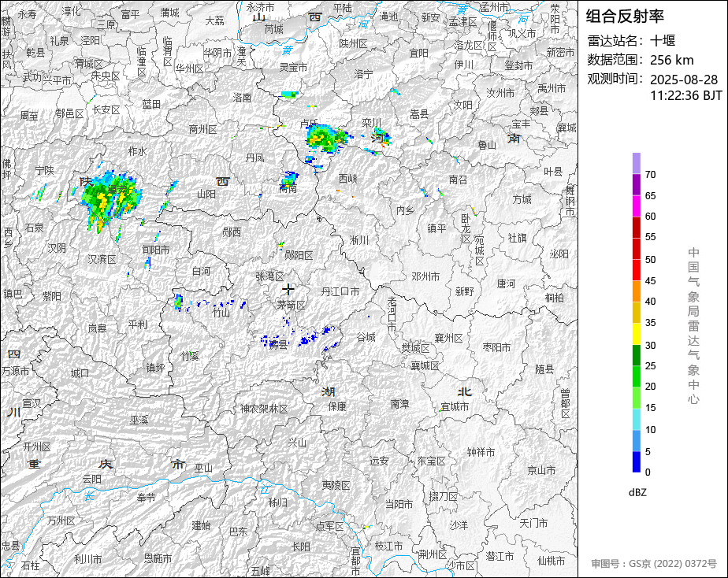Click the radar center cross marker at 十堰

(x=288, y=289)
